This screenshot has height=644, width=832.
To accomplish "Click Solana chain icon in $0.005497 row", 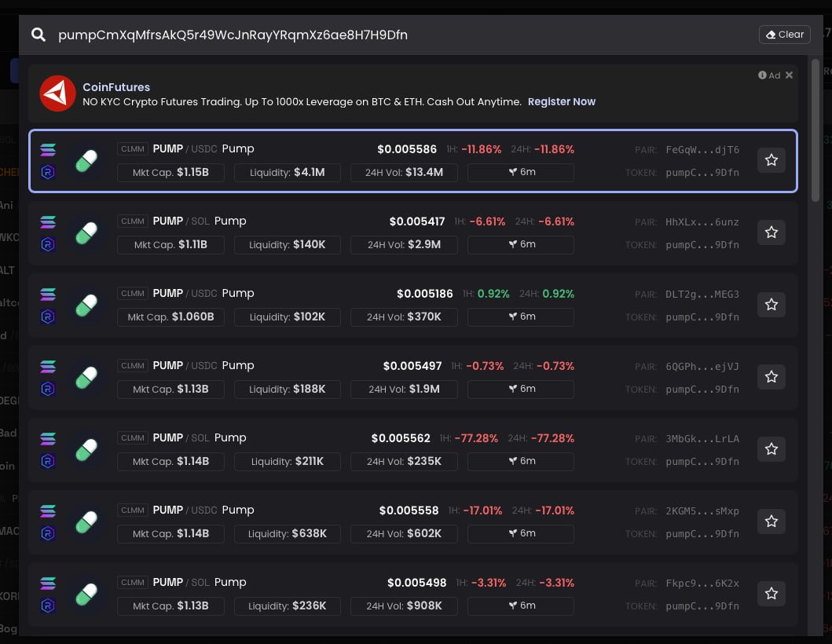I will tap(48, 366).
